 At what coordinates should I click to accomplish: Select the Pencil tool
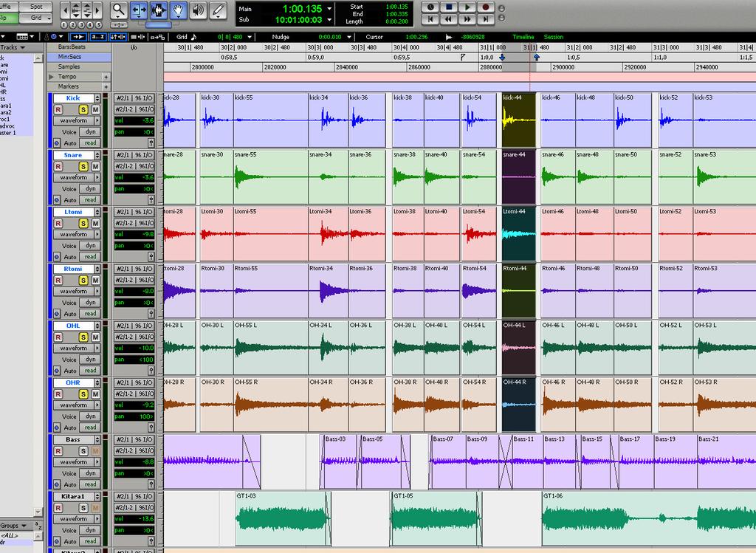click(218, 10)
